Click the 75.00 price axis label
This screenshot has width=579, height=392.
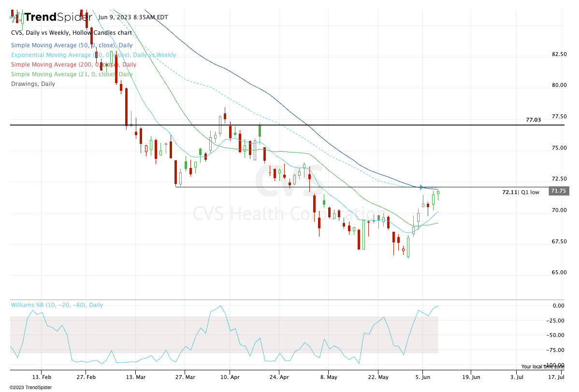(x=559, y=148)
